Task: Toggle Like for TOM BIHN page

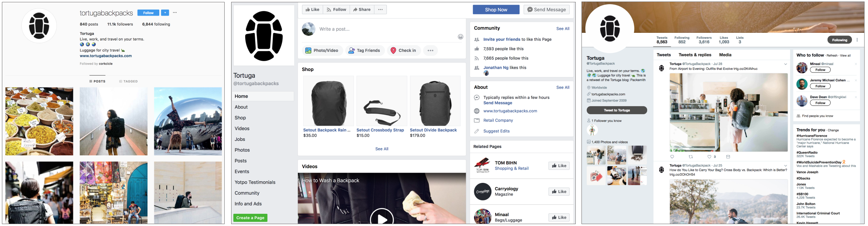Action: (x=559, y=166)
